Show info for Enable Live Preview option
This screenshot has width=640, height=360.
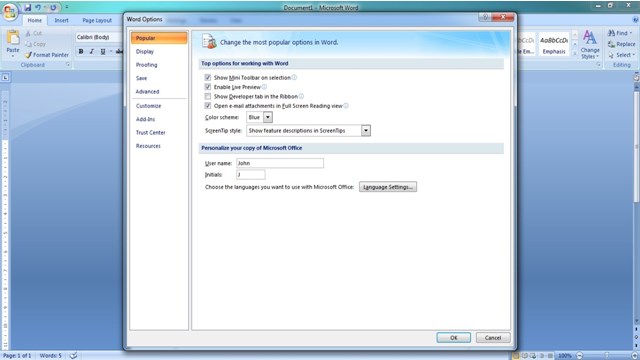tap(264, 87)
